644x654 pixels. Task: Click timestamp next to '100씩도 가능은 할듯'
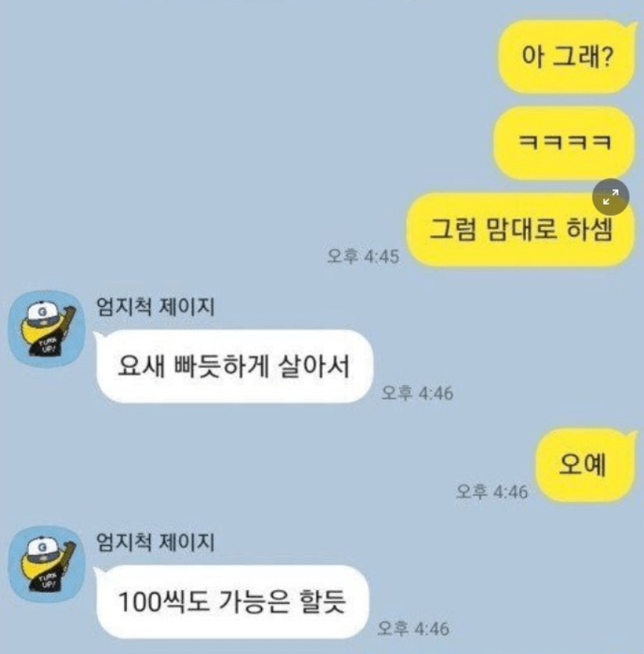point(413,629)
